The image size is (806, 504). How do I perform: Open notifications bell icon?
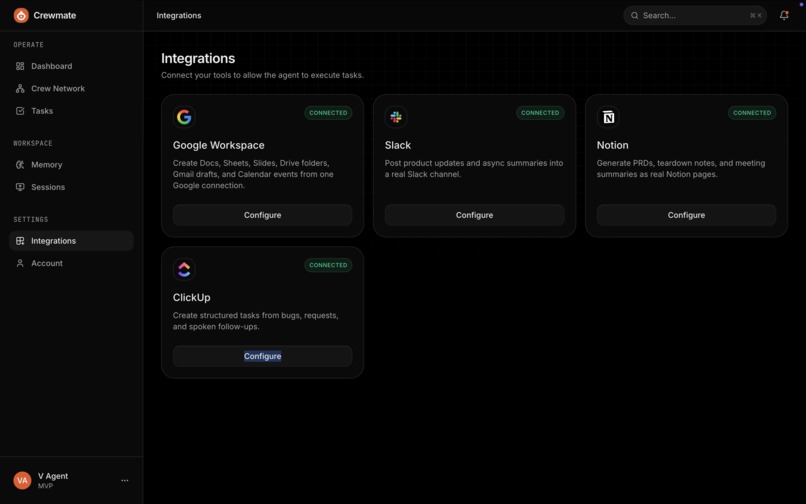coord(784,15)
